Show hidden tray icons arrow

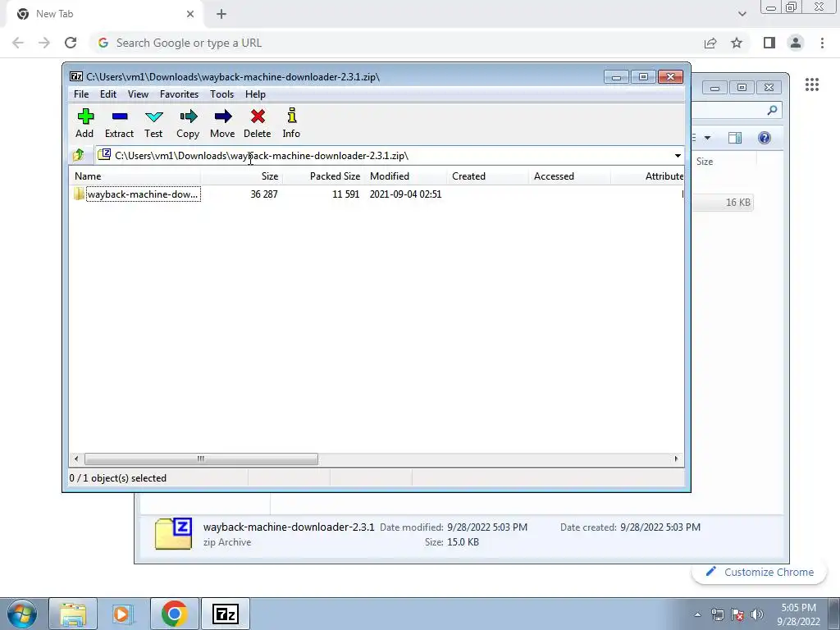(697, 614)
